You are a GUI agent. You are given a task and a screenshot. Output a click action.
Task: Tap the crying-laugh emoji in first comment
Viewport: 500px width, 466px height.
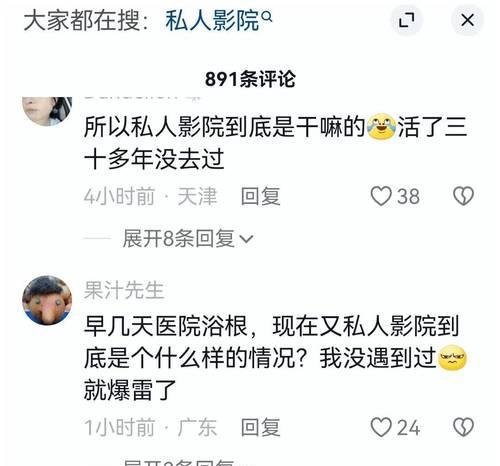pyautogui.click(x=381, y=127)
